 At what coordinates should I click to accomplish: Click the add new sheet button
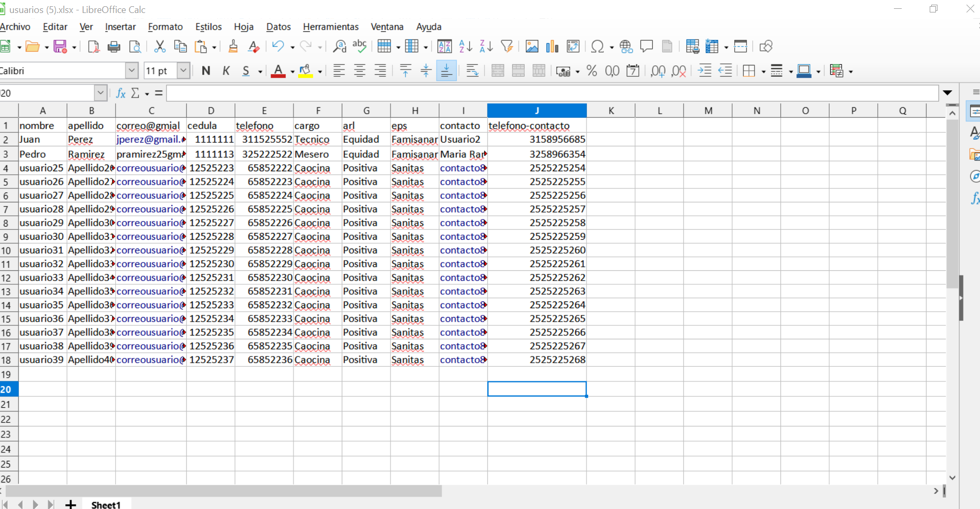[71, 504]
